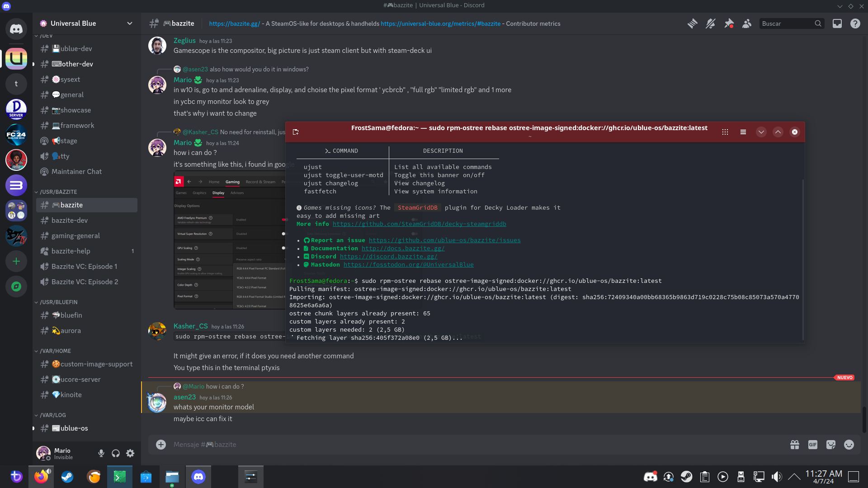Toggle headphones deafen in user panel
Image resolution: width=868 pixels, height=488 pixels.
[x=116, y=453]
